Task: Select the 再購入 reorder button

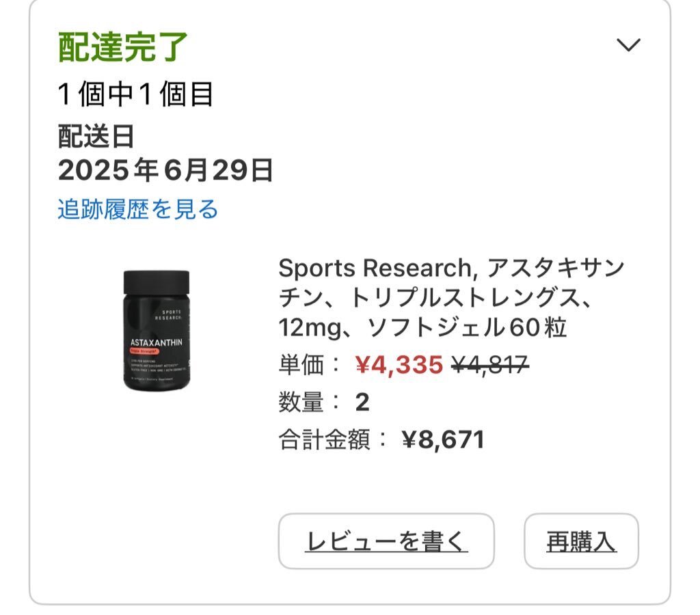Action: coord(581,541)
